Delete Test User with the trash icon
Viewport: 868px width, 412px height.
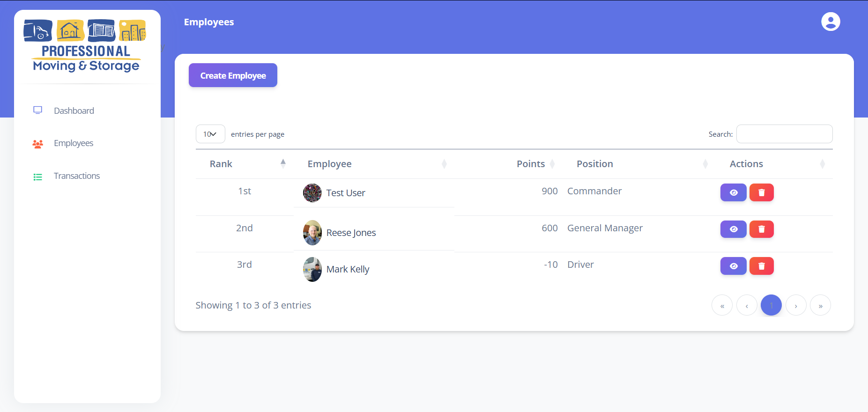click(x=761, y=192)
